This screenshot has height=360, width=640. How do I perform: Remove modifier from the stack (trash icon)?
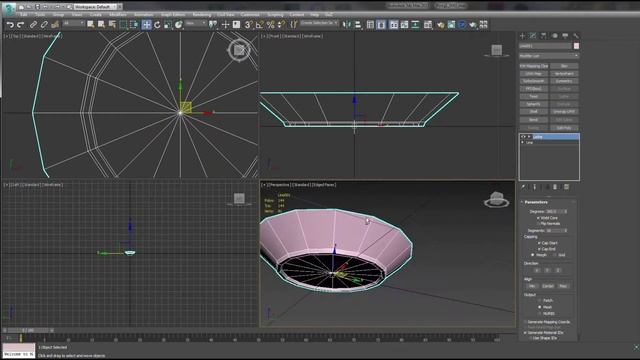tap(555, 187)
